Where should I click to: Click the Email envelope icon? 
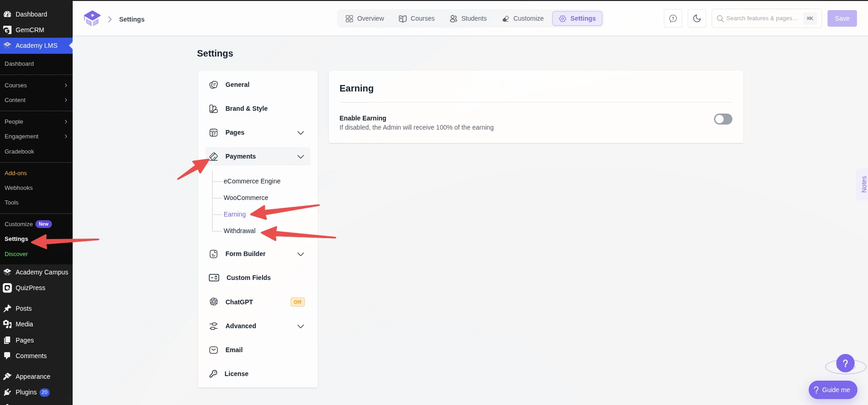click(214, 350)
